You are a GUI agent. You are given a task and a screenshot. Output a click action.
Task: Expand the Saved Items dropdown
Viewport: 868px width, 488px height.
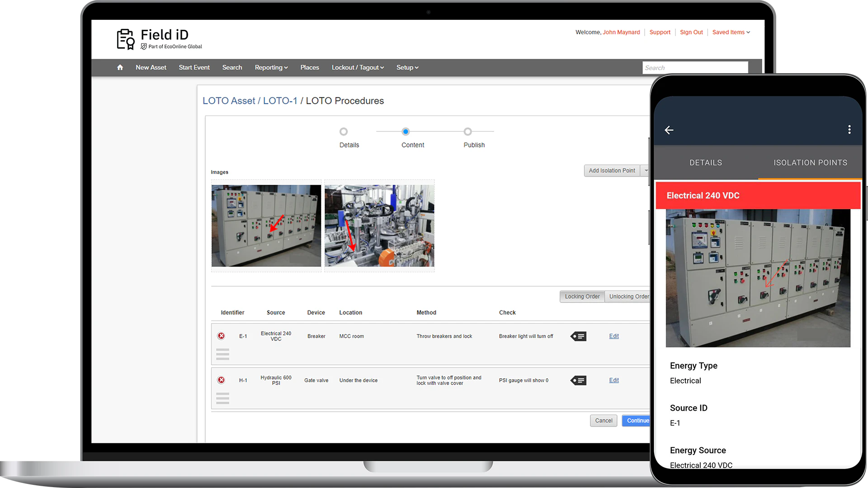[731, 32]
